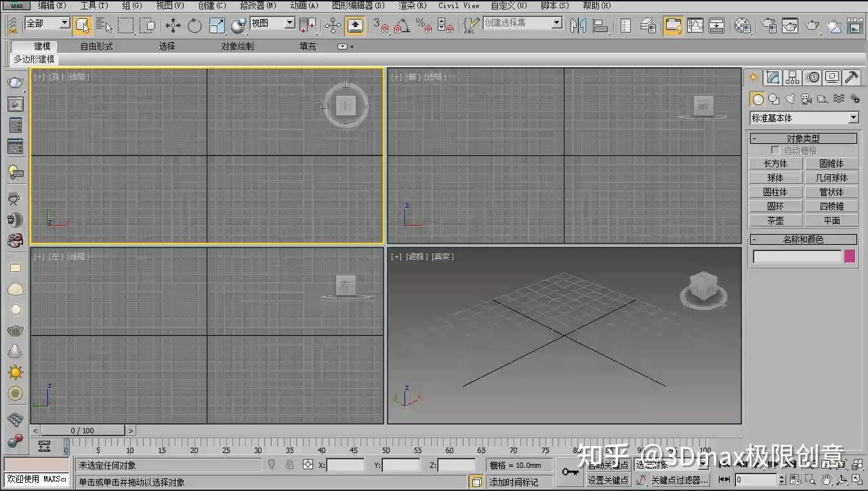The image size is (868, 491).
Task: Open the Cameras category in Create panel
Action: click(805, 100)
